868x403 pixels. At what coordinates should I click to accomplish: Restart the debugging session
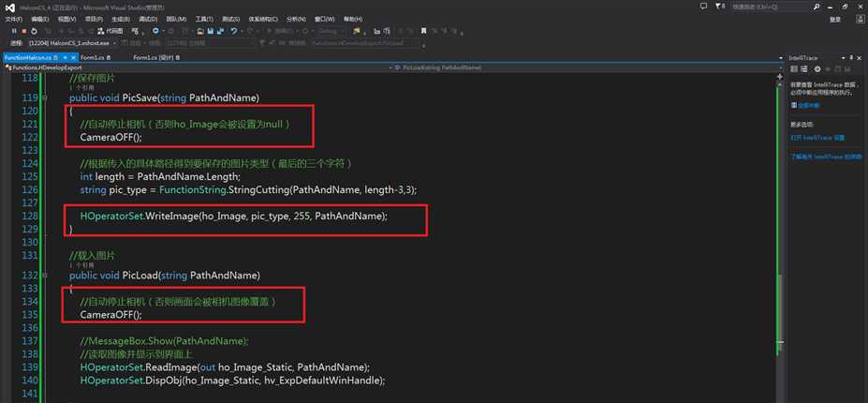[x=34, y=31]
